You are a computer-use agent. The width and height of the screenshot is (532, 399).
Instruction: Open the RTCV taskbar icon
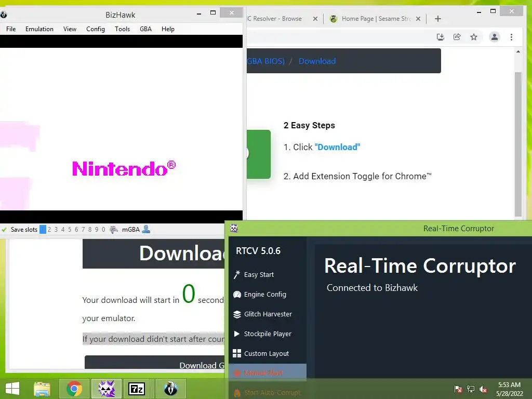coord(106,389)
